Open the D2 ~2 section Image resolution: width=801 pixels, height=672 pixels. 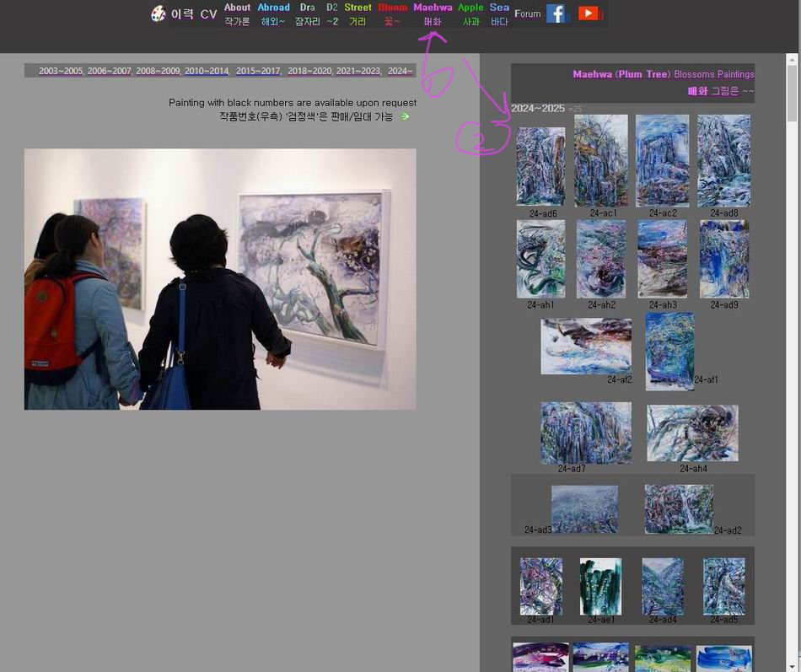coord(332,14)
